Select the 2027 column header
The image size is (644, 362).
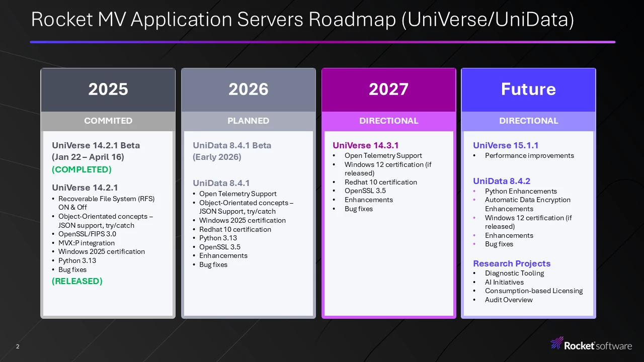pyautogui.click(x=388, y=89)
